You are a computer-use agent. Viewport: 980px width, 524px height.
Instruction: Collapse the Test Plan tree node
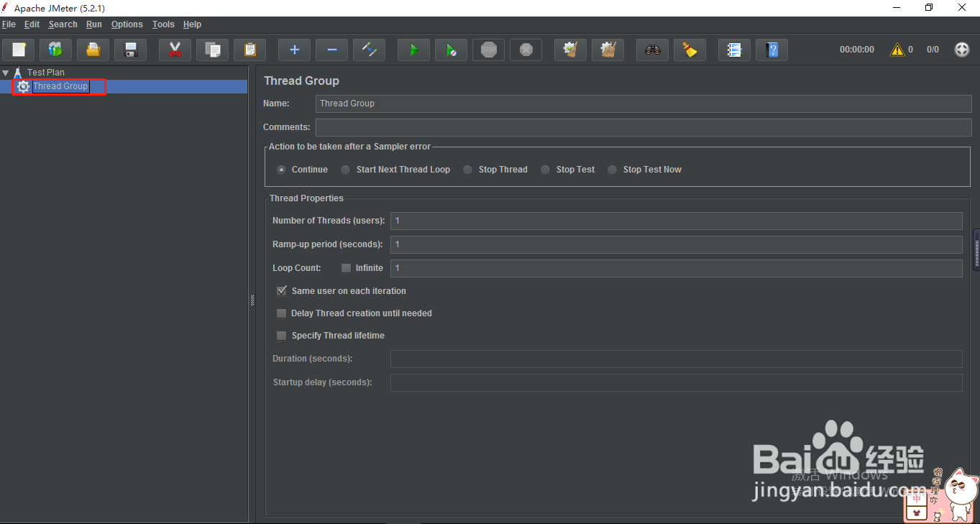pyautogui.click(x=6, y=73)
